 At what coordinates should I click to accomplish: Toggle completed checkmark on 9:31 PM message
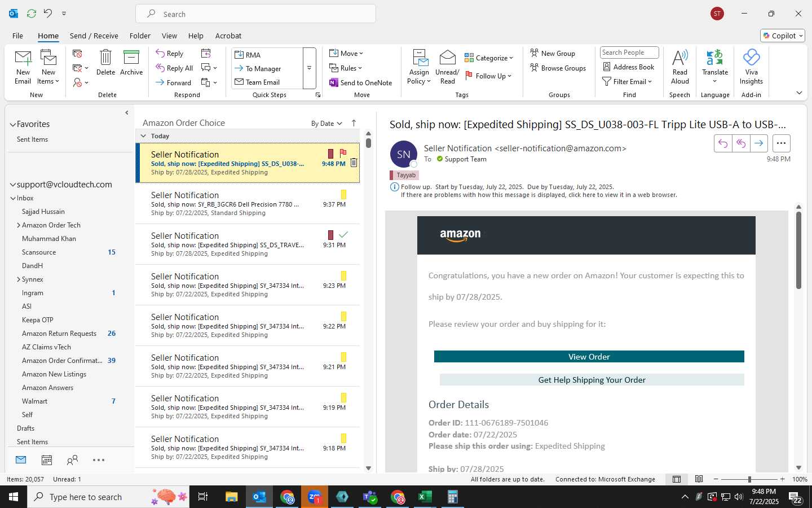343,234
